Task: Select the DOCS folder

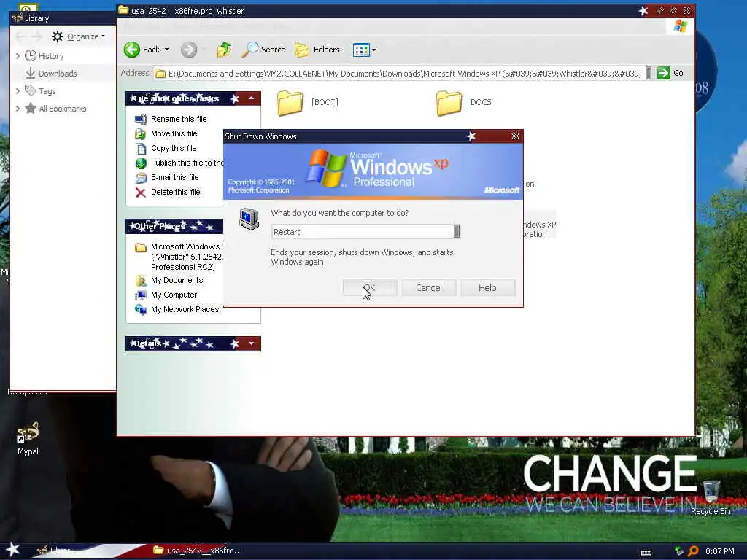Action: 464,102
